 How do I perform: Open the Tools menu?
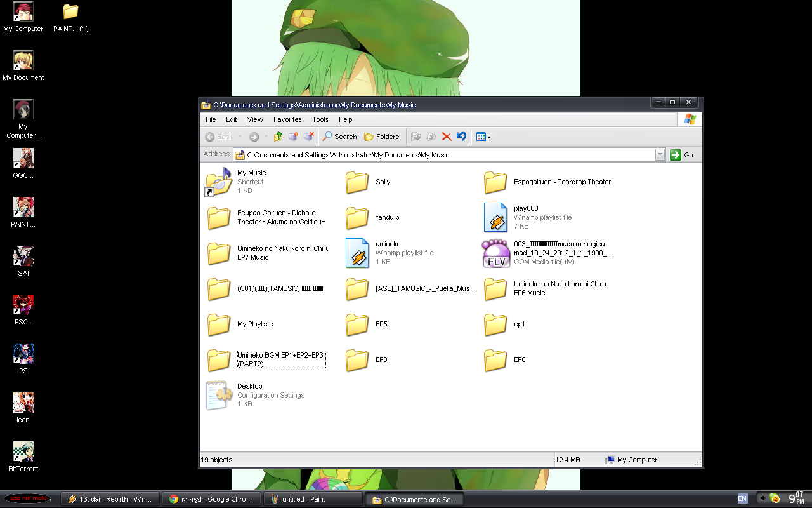pyautogui.click(x=320, y=119)
